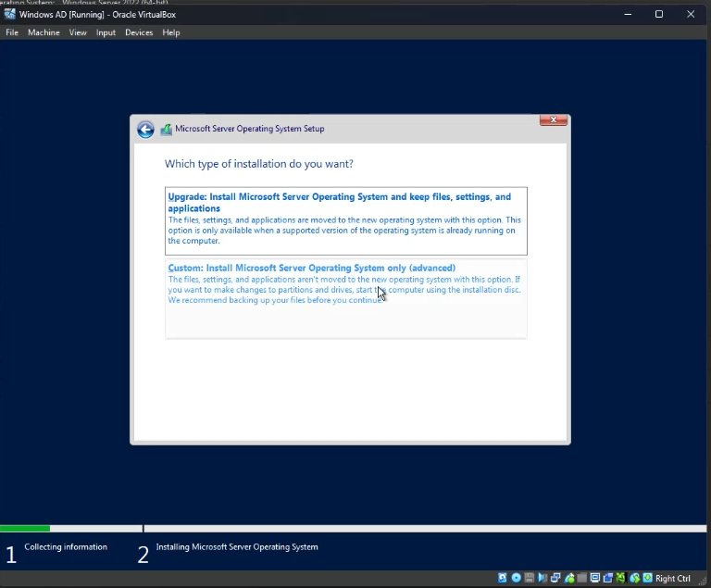Screen dimensions: 711x588
Task: Open the Input menu
Action: point(106,32)
